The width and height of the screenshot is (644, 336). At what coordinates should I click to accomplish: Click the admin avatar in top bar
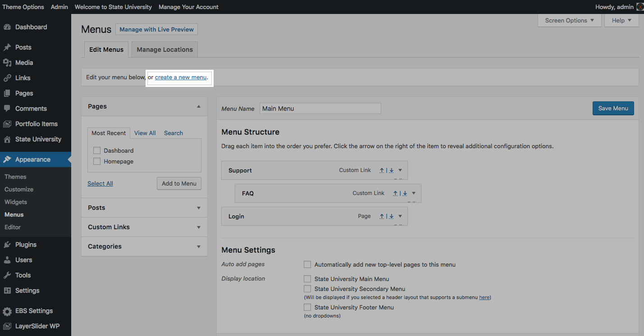640,7
